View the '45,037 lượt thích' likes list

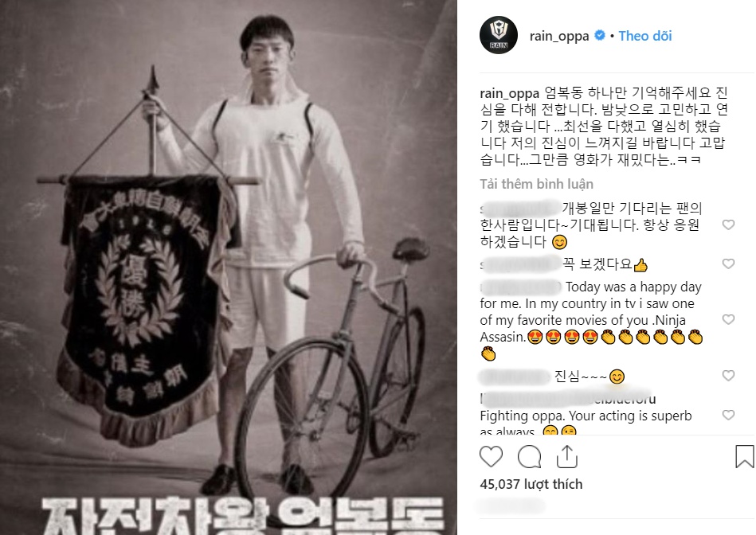pyautogui.click(x=531, y=484)
